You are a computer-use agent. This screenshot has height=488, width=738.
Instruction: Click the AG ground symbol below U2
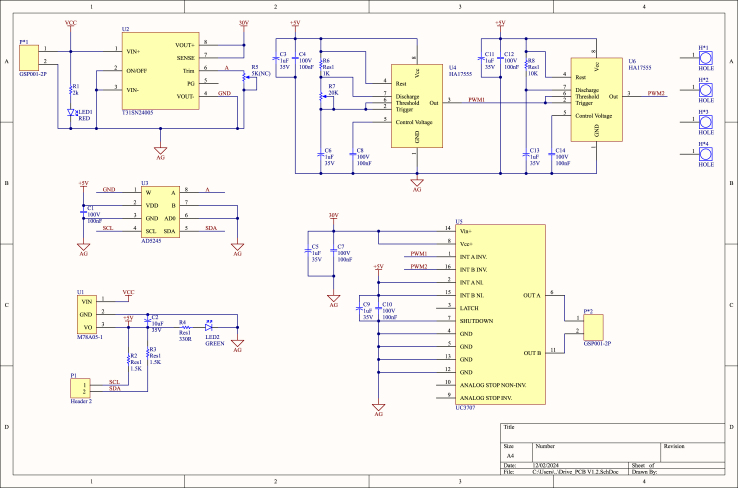160,151
